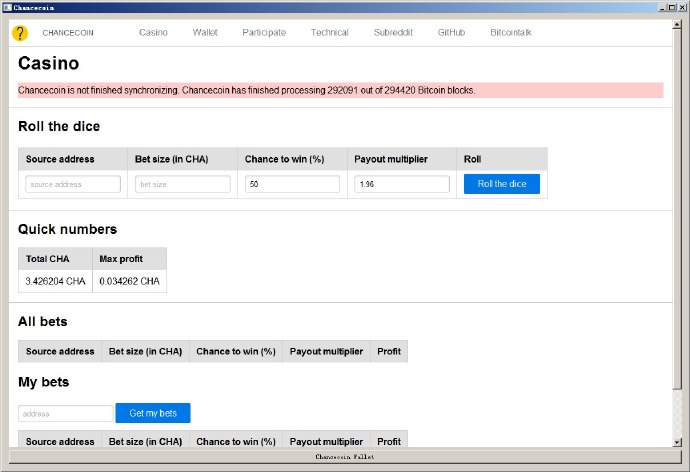Minimize the Chancecoin window

(663, 7)
